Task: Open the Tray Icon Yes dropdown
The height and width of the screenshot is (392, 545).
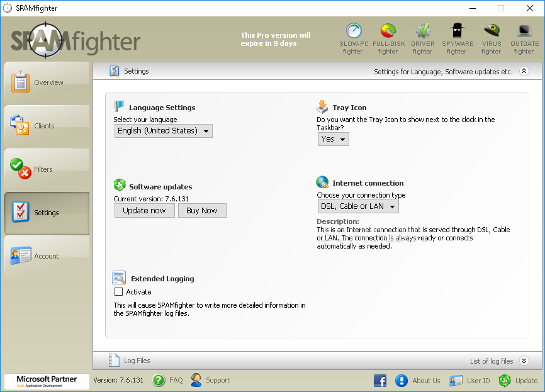Action: coord(334,139)
